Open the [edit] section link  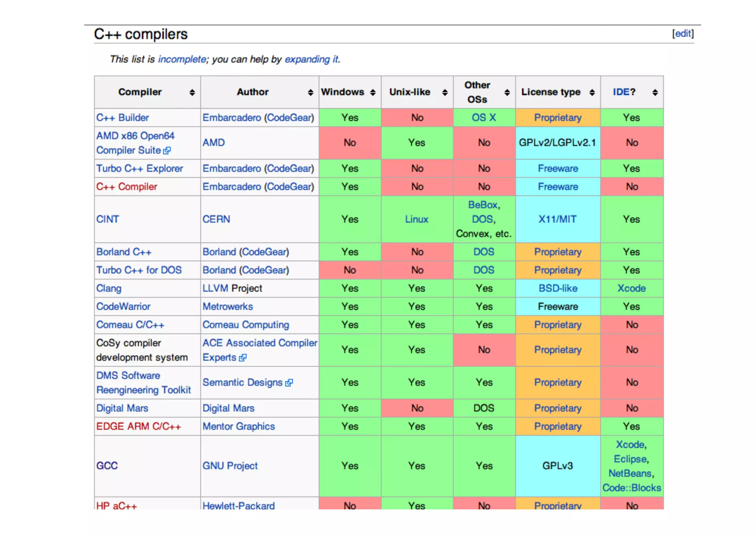click(683, 34)
